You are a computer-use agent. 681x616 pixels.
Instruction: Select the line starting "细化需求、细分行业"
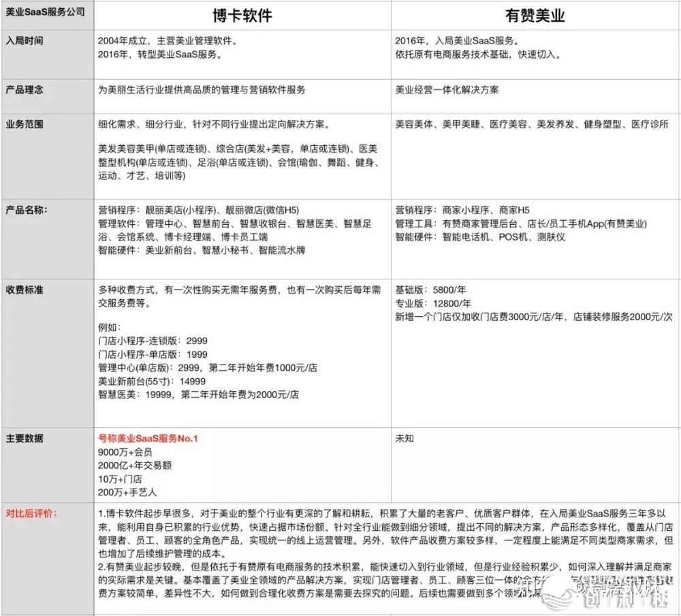tap(214, 124)
